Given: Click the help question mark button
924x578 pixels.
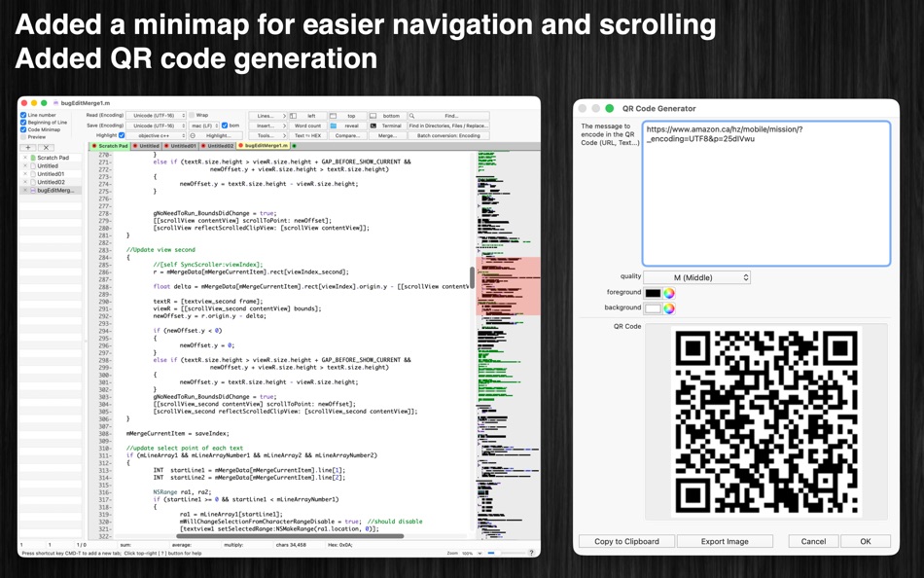Looking at the screenshot, I should pos(531,554).
